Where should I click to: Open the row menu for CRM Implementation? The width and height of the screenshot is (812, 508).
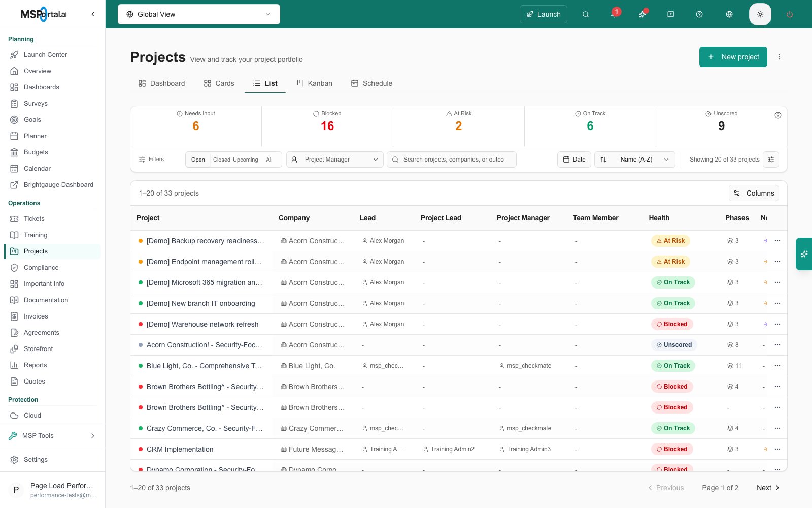(777, 449)
